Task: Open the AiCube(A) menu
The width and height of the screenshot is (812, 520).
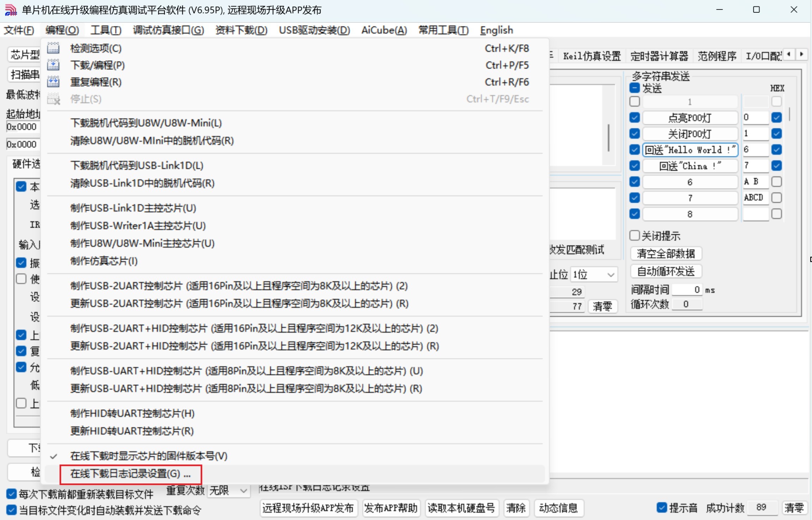Action: 384,30
